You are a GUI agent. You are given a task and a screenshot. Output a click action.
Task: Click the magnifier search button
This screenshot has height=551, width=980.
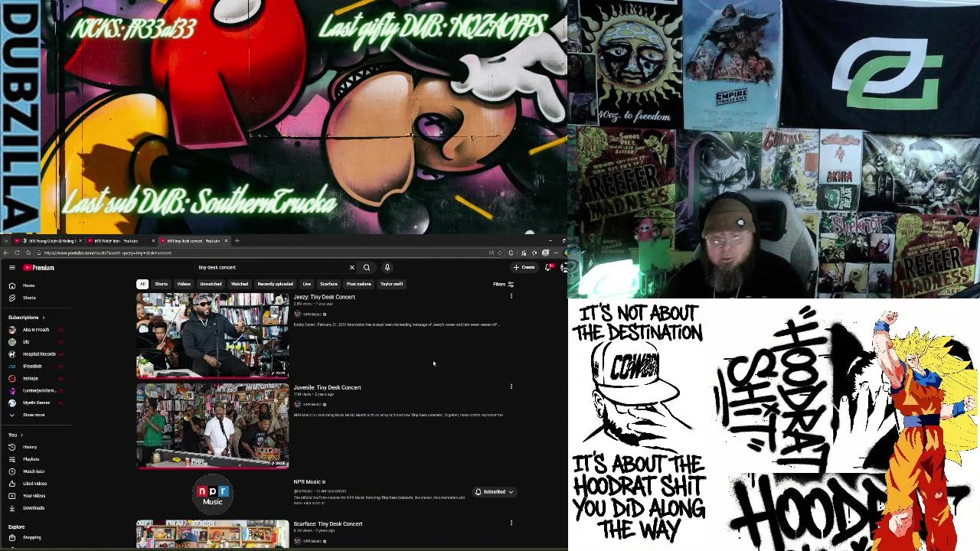(x=367, y=268)
